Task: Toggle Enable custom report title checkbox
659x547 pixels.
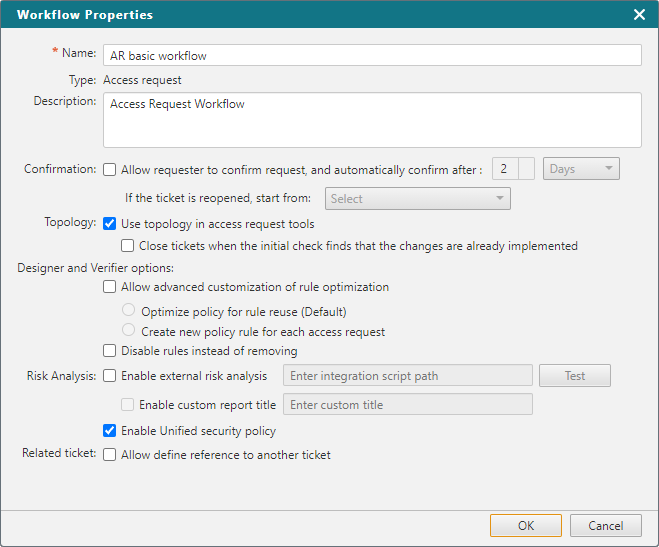Action: [128, 405]
